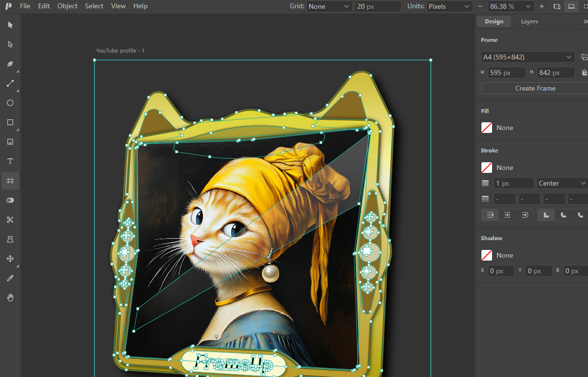This screenshot has width=588, height=377.
Task: Click the Rectangle shape tool
Action: pyautogui.click(x=10, y=122)
